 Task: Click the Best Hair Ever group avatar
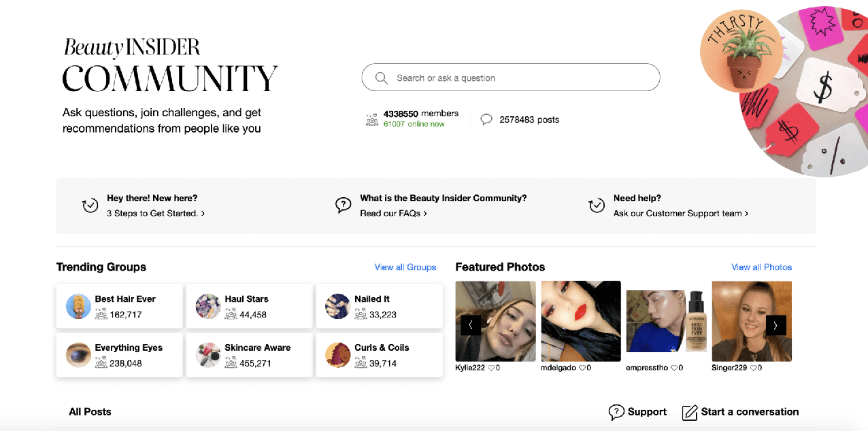pyautogui.click(x=78, y=307)
